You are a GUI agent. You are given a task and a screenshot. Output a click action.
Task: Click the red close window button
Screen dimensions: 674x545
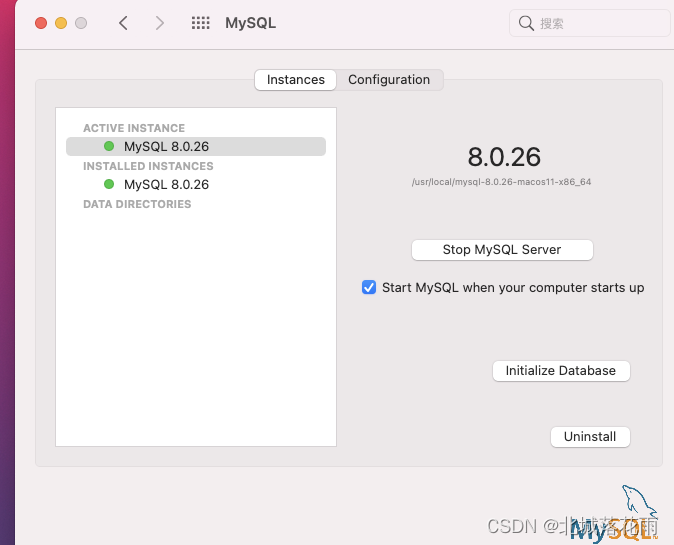(x=41, y=23)
